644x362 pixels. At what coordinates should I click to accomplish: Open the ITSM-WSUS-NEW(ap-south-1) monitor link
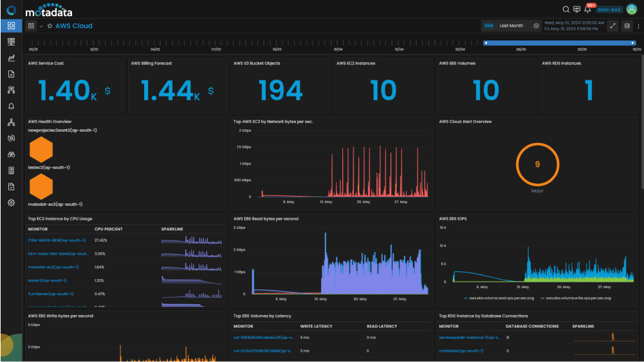coord(57,240)
